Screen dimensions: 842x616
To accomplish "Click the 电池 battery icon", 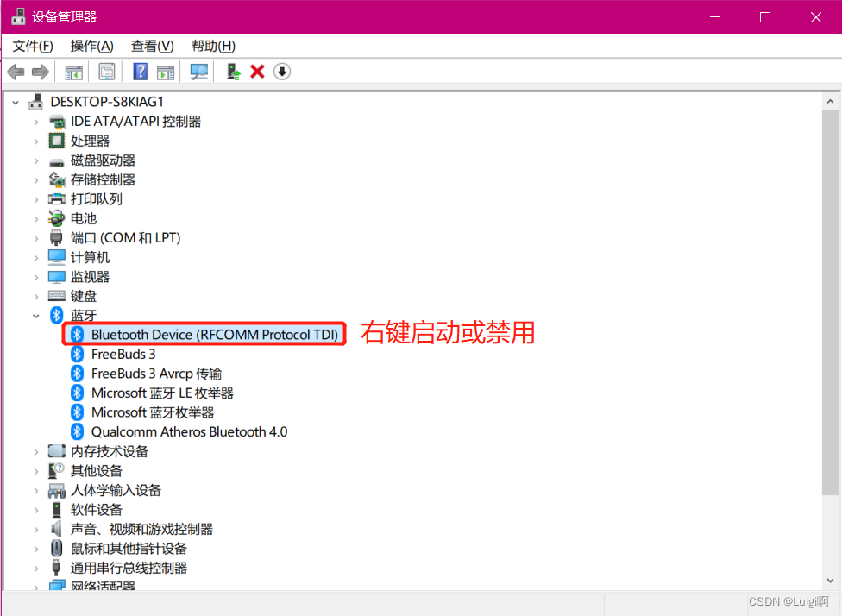I will click(56, 218).
